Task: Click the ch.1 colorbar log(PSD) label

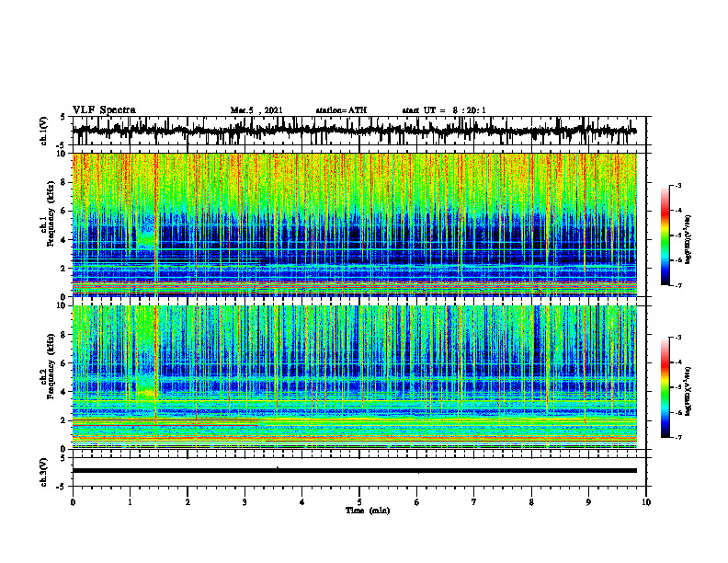Action: 688,239
